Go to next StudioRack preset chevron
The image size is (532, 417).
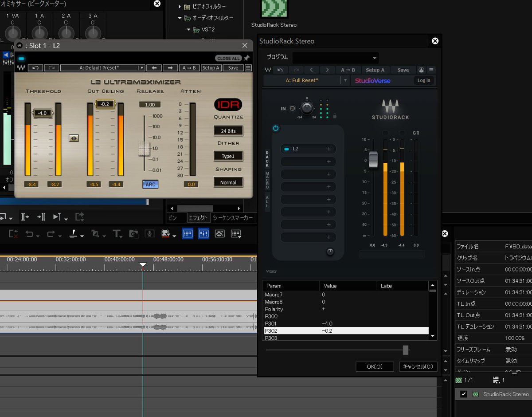(327, 70)
